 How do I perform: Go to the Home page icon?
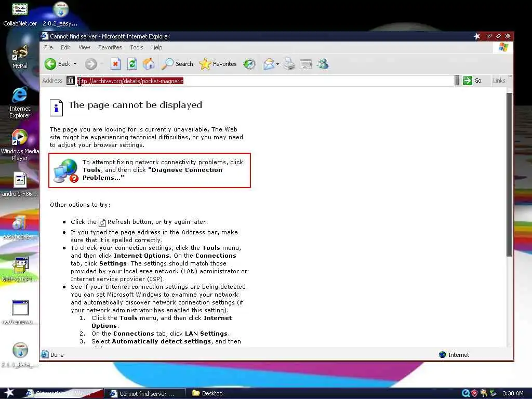[x=148, y=64]
